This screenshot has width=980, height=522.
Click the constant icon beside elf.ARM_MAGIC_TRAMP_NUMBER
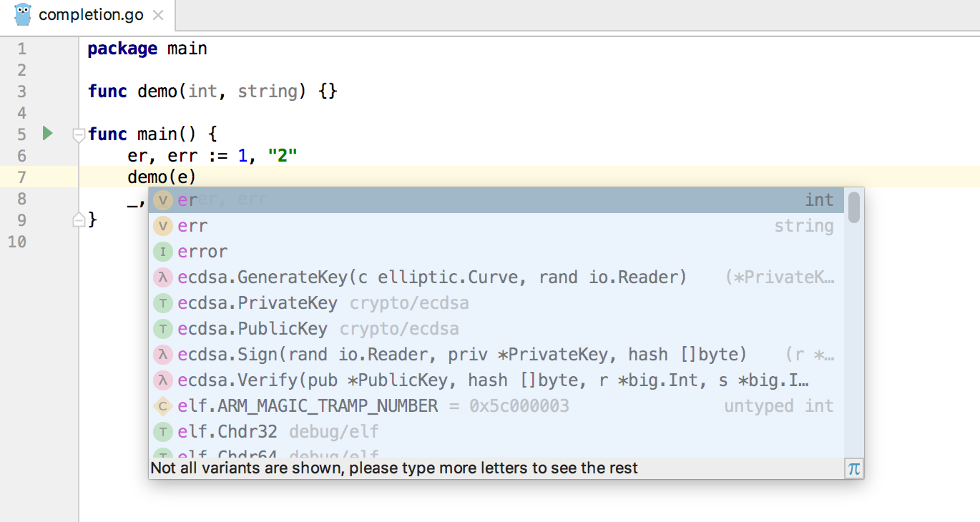(163, 406)
